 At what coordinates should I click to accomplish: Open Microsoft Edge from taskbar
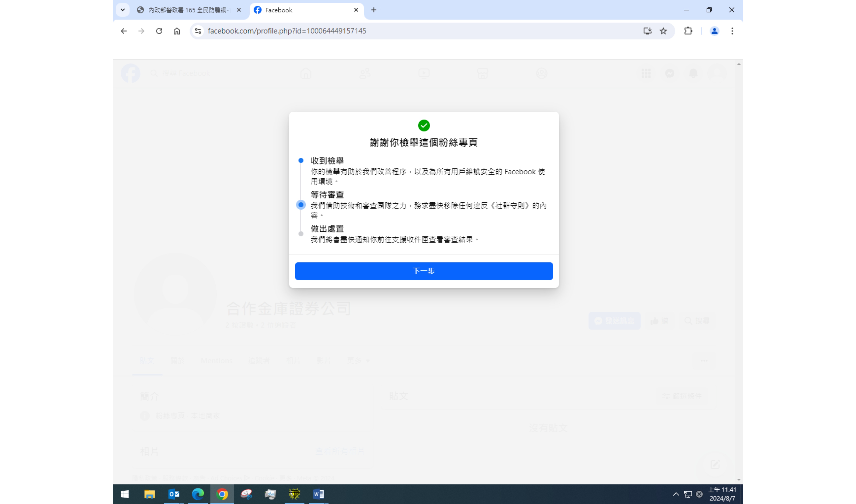(198, 494)
